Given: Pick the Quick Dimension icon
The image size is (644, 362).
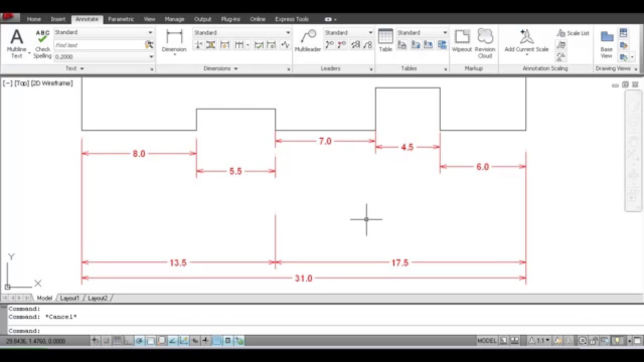Looking at the screenshot, I should tap(225, 45).
